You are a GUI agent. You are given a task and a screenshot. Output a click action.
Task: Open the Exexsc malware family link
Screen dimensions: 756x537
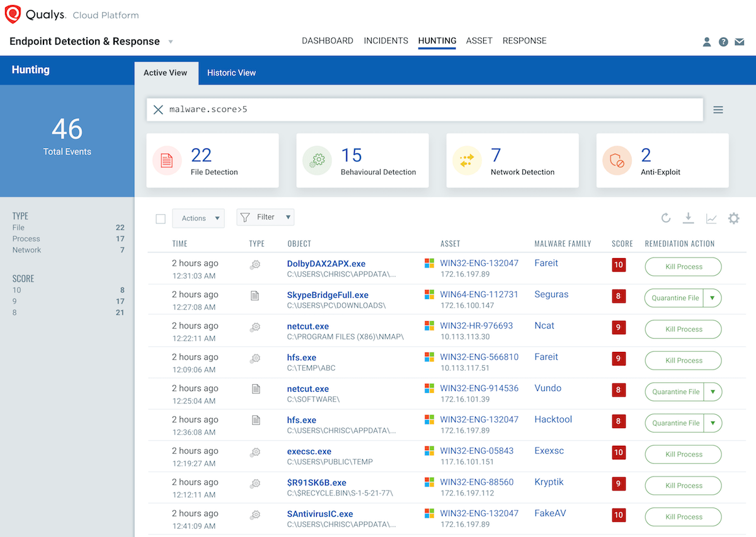[549, 451]
